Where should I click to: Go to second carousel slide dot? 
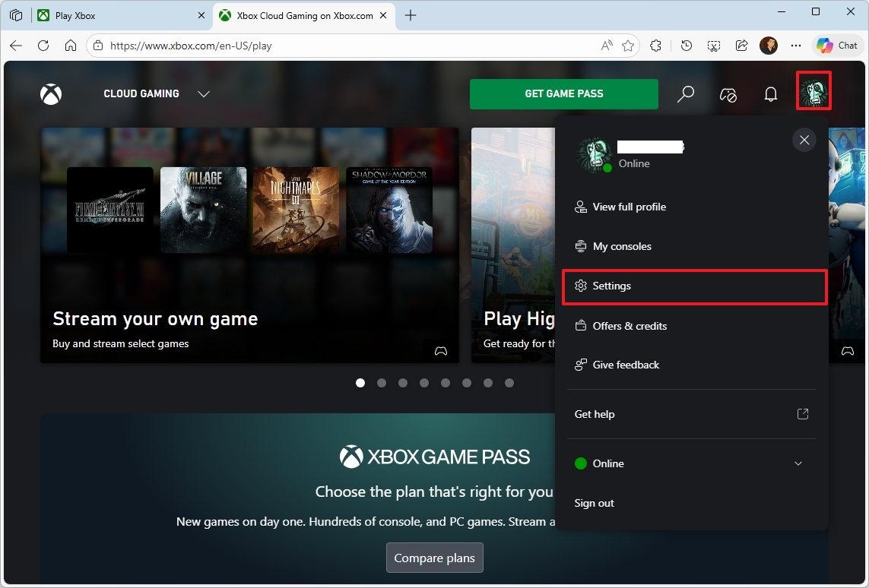point(382,383)
